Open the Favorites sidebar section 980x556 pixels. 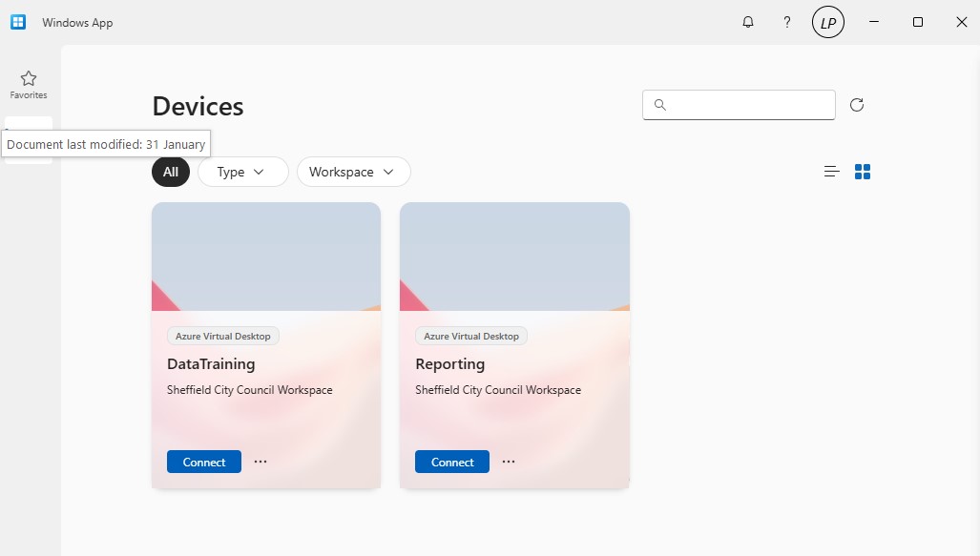[x=28, y=85]
